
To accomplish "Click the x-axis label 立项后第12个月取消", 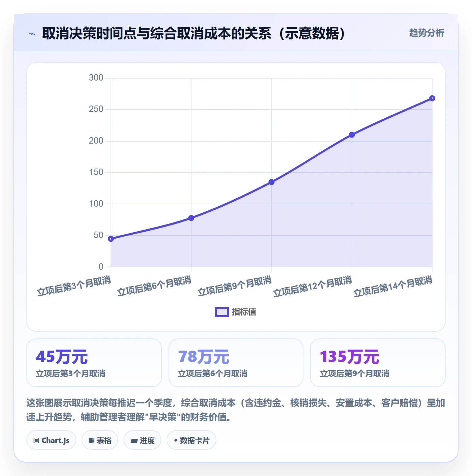I will pyautogui.click(x=313, y=287).
